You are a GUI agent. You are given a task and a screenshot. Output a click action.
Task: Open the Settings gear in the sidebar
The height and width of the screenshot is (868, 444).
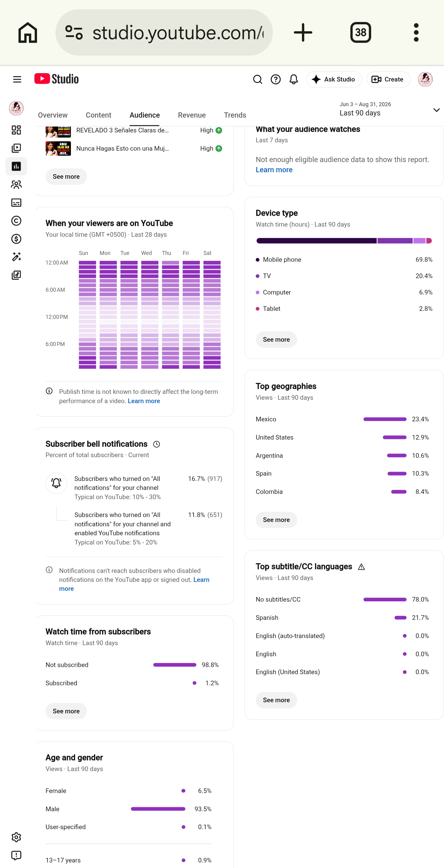[x=16, y=837]
